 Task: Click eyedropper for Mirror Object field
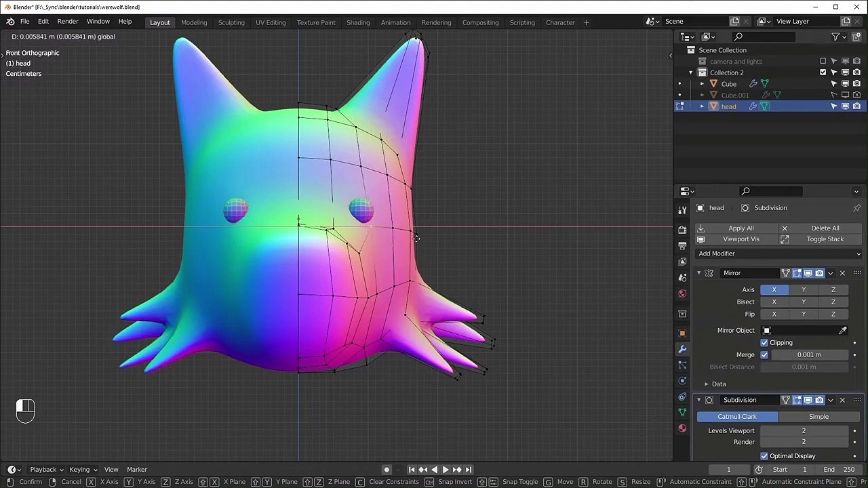pos(842,330)
